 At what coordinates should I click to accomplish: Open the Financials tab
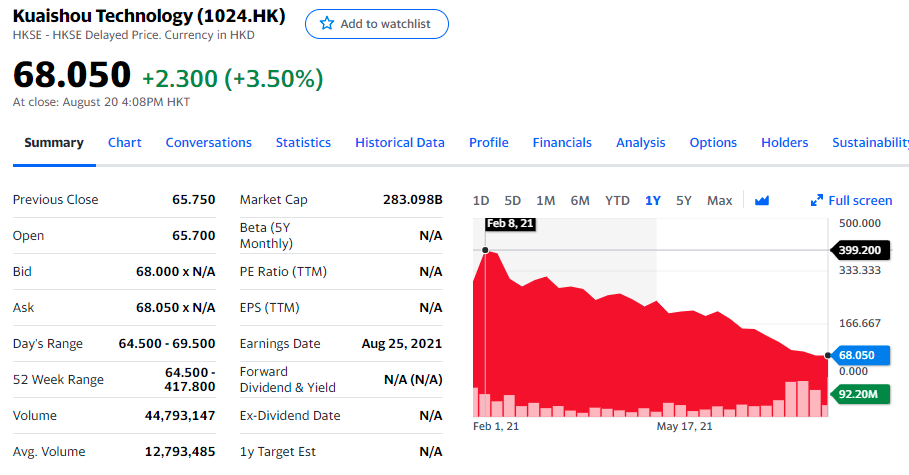[x=562, y=143]
